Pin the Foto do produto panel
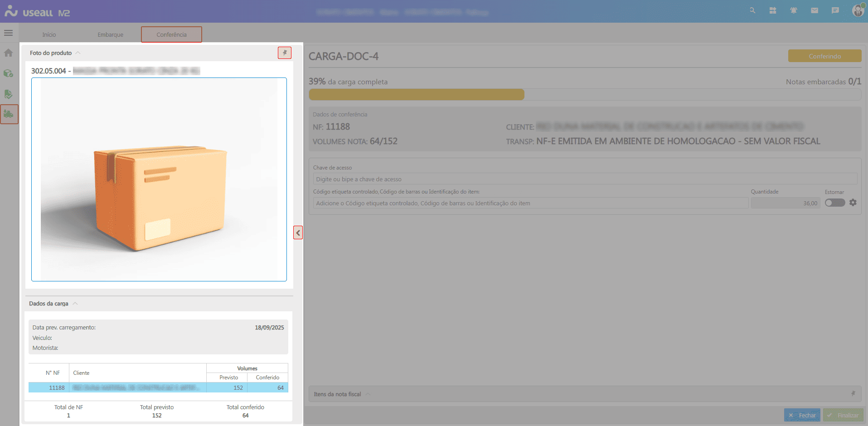 285,53
